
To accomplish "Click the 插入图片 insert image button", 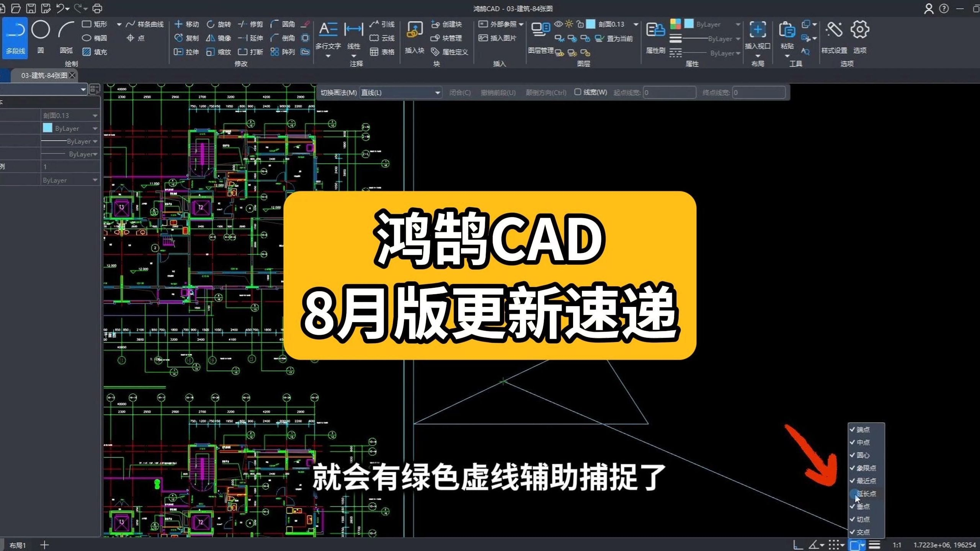I will tap(497, 38).
